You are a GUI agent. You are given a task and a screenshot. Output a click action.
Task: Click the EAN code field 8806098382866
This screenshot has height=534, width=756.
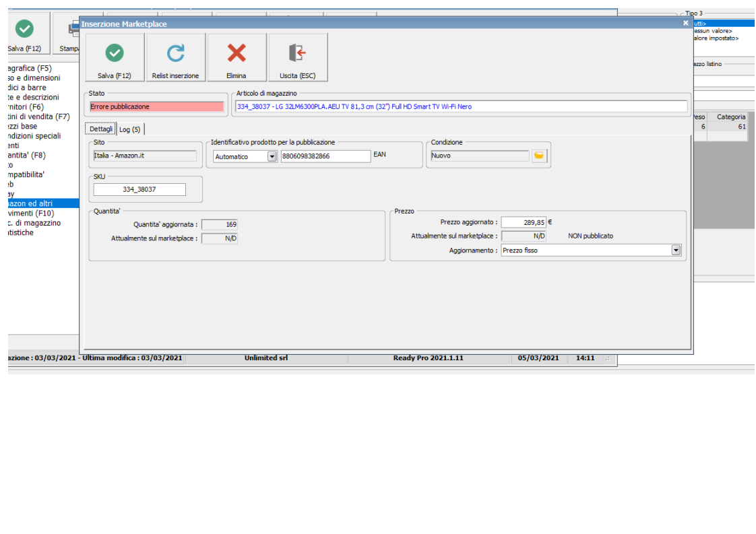(x=325, y=156)
